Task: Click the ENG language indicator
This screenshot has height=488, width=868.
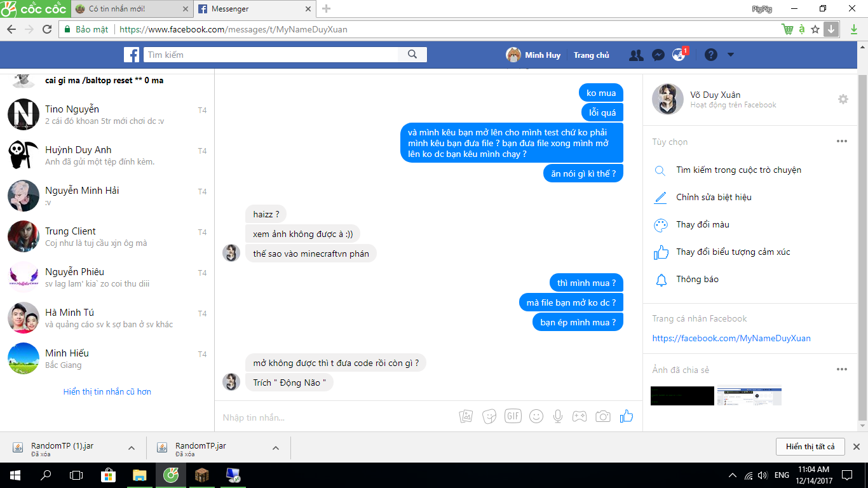Action: pyautogui.click(x=782, y=475)
